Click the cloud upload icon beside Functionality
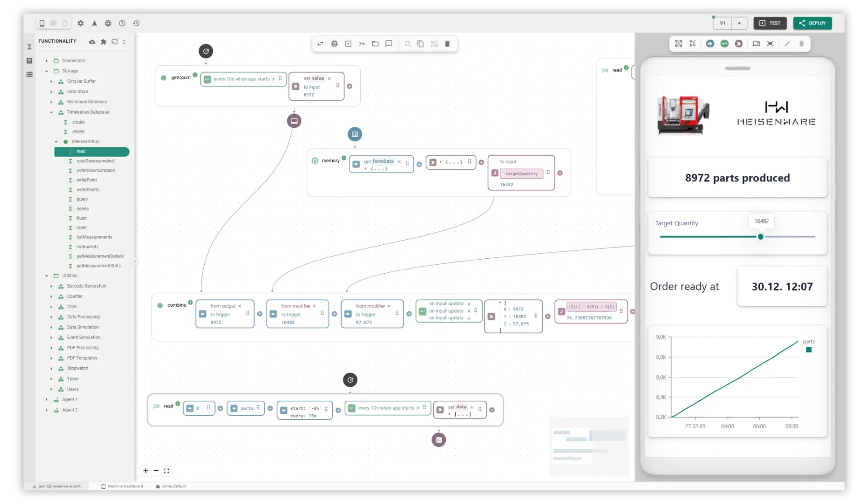 pos(92,42)
